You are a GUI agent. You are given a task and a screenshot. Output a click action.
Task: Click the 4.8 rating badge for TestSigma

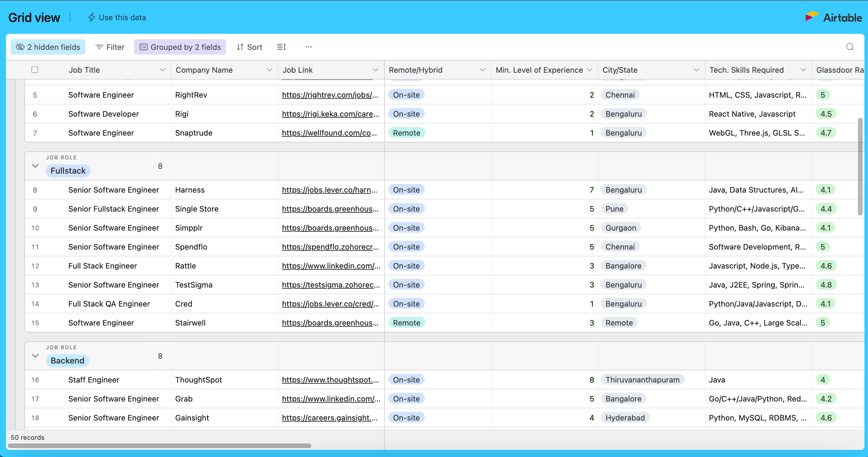coord(826,285)
